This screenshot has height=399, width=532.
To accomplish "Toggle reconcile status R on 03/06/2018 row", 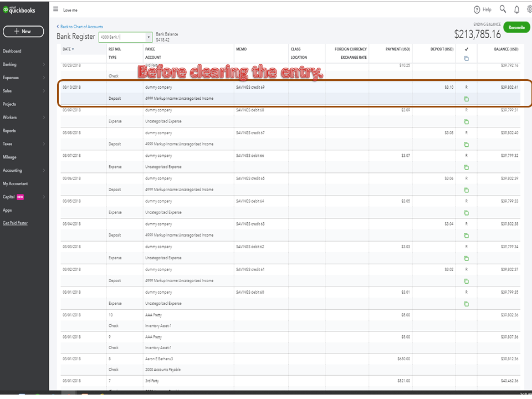I will [466, 178].
